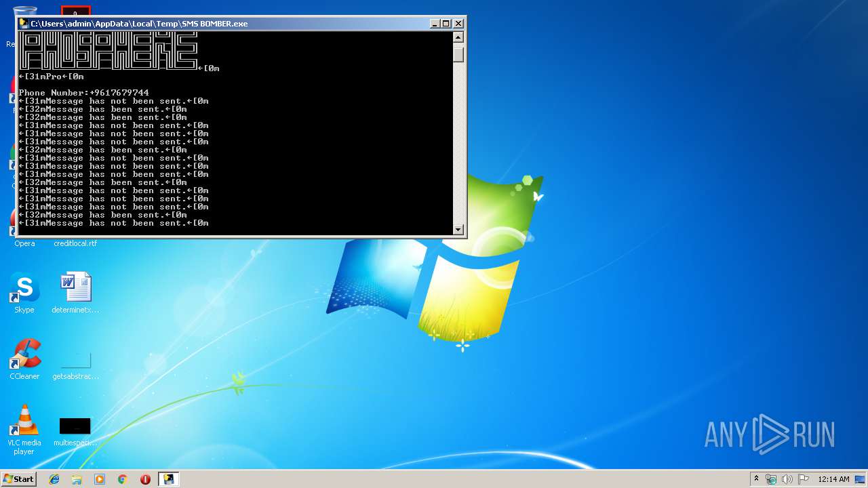The height and width of the screenshot is (488, 868).
Task: Open Skype desktop shortcut
Action: pyautogui.click(x=24, y=293)
